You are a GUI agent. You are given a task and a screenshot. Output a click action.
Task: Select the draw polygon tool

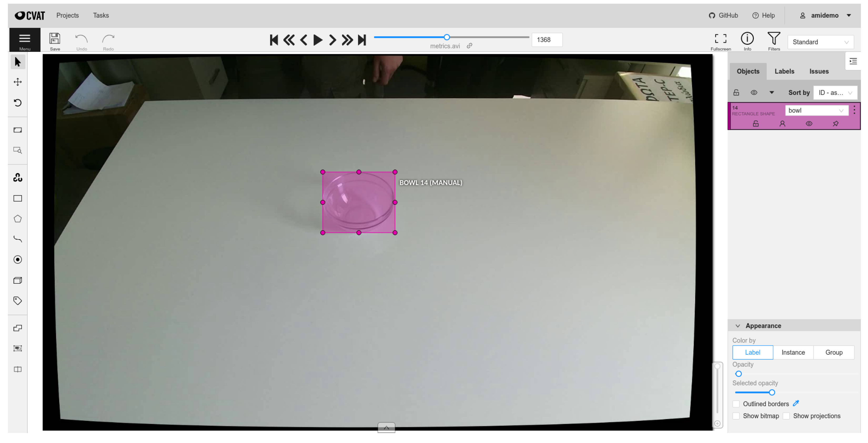tap(18, 219)
